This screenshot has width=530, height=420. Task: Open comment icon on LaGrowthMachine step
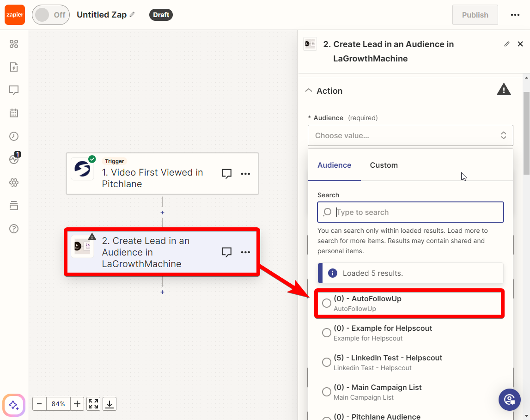[226, 252]
